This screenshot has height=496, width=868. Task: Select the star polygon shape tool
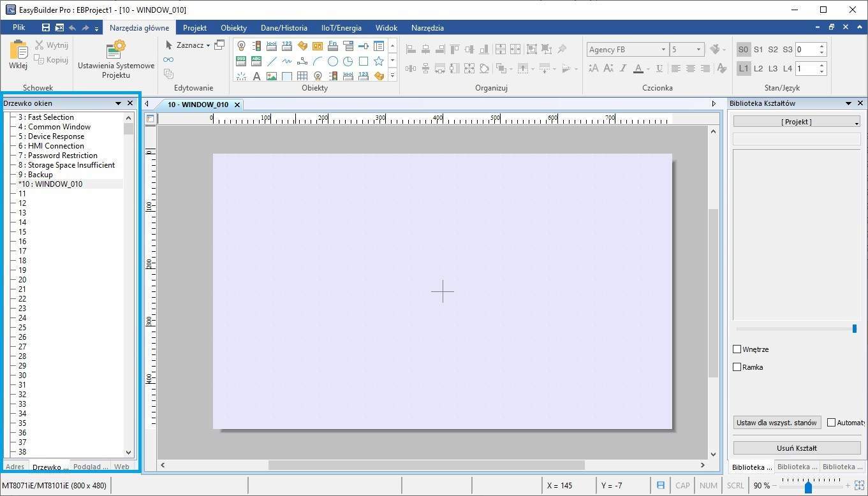point(379,61)
